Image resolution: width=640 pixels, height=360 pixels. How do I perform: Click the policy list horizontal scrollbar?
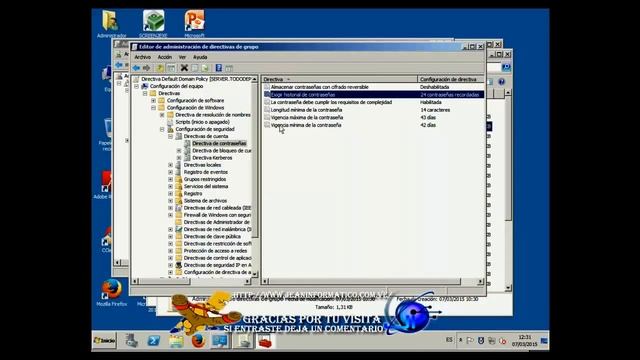(372, 282)
